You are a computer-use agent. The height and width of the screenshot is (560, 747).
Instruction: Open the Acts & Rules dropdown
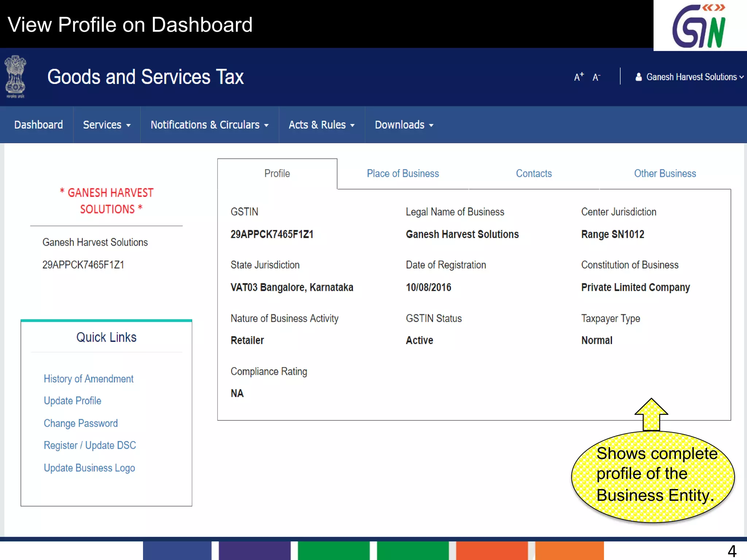click(x=321, y=125)
